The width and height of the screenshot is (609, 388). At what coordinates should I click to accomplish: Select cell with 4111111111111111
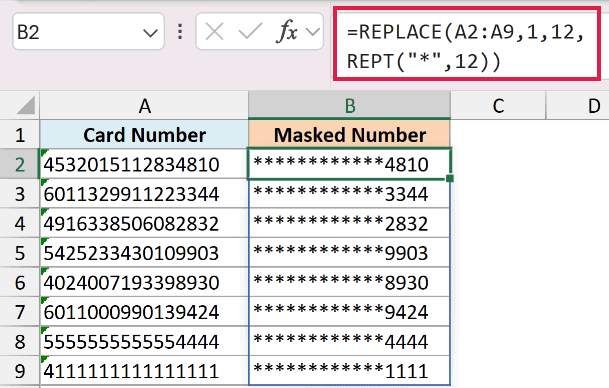(144, 371)
